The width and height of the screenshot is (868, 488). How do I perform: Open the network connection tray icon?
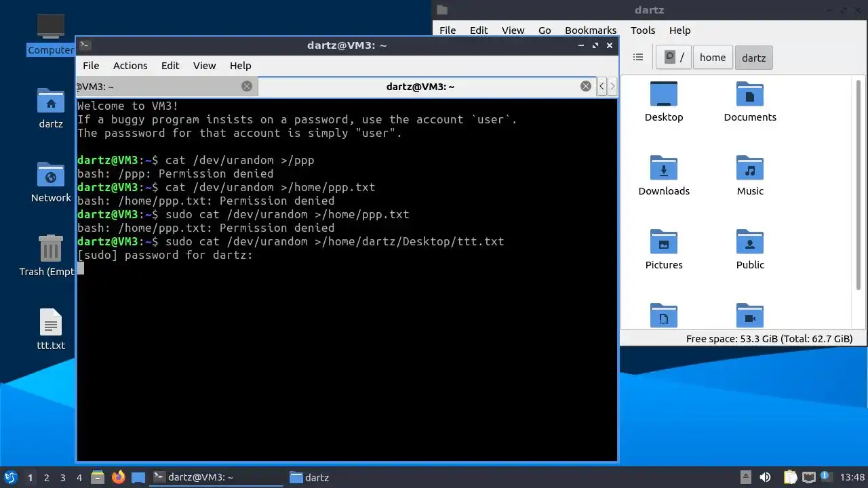[808, 477]
